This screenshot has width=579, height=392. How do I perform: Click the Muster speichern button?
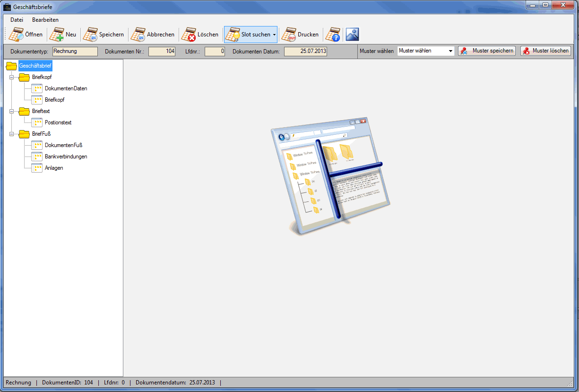(x=487, y=51)
